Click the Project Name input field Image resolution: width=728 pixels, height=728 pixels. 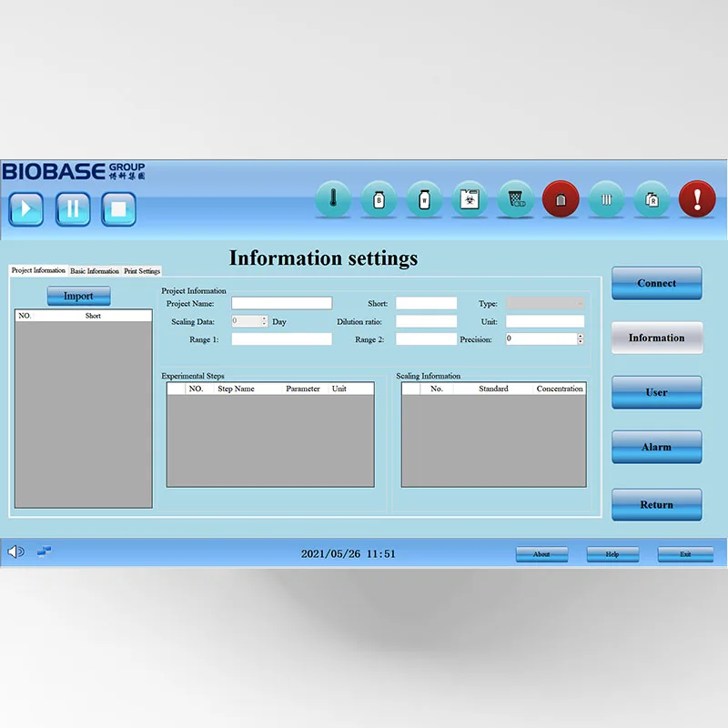pos(281,303)
